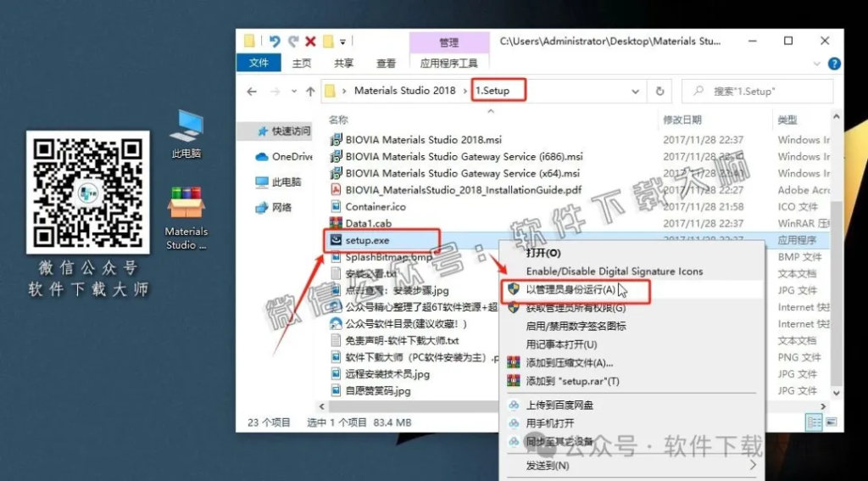Sort by the 类型 column header

tap(787, 120)
